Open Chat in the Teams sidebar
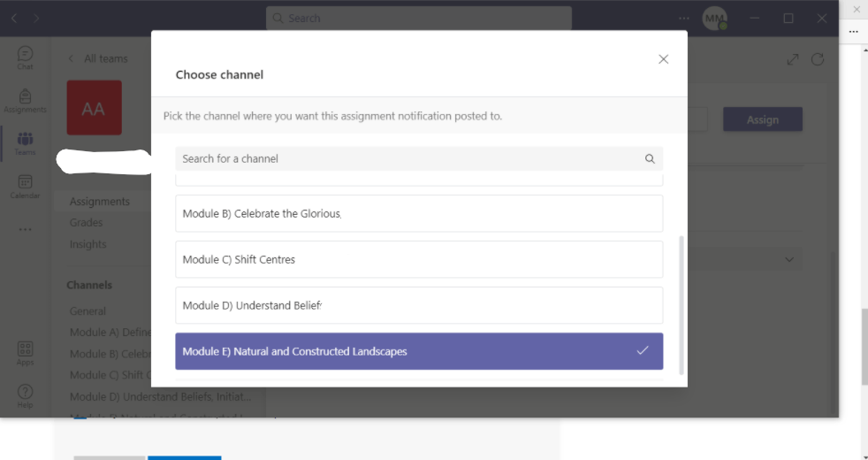The height and width of the screenshot is (460, 868). click(x=25, y=57)
